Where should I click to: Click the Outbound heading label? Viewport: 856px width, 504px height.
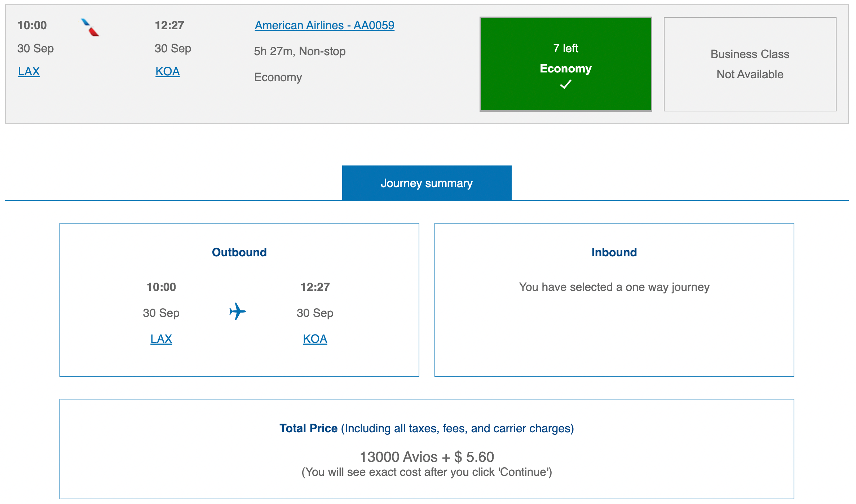coord(239,252)
